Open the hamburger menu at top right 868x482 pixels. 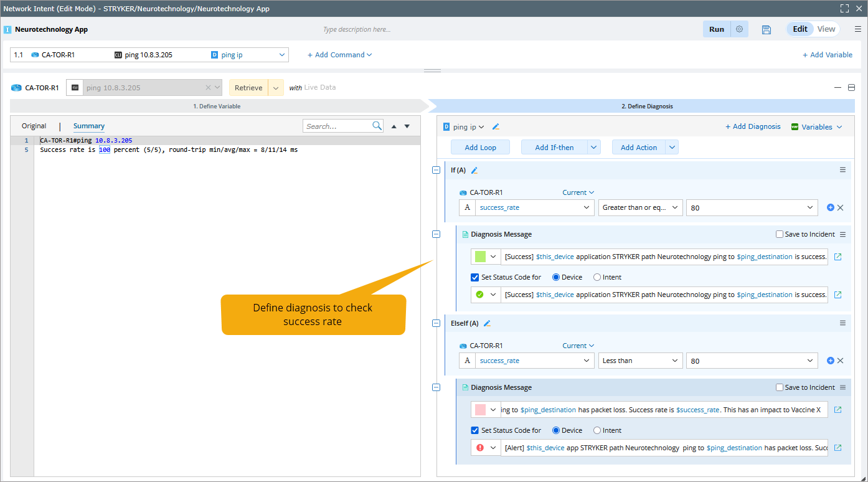coord(857,29)
